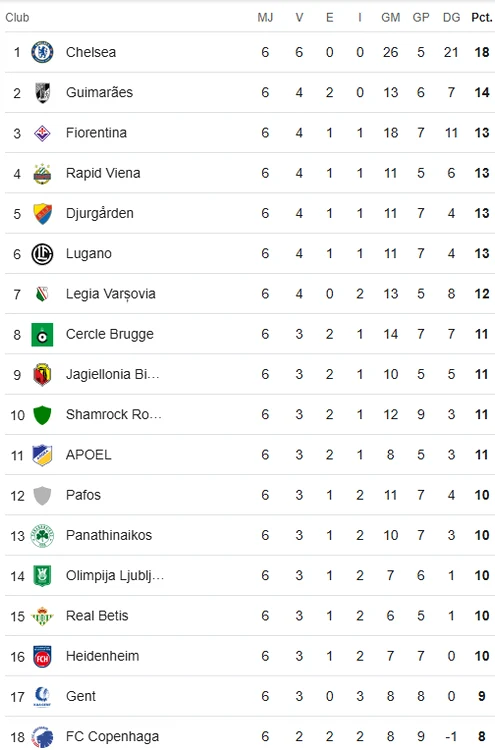Open the FC Copenhaga row

(250, 736)
